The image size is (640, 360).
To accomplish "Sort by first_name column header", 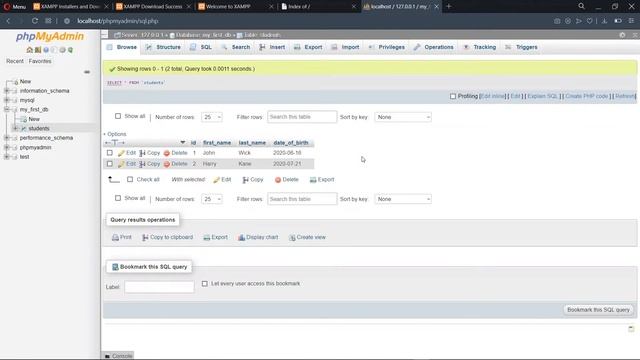I will click(x=217, y=143).
